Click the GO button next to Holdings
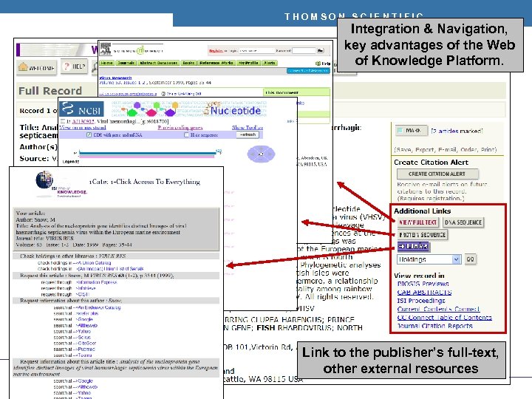 [x=470, y=259]
